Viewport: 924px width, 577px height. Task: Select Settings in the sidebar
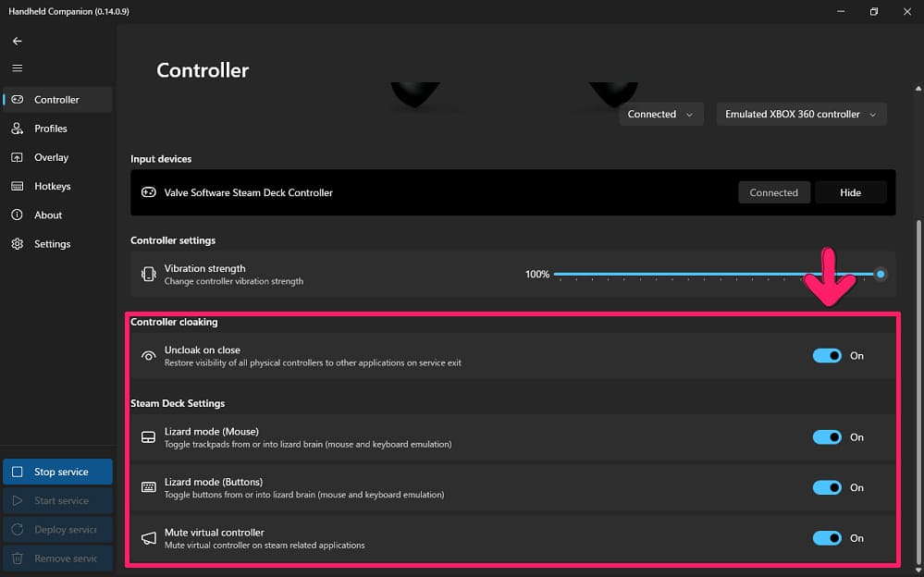point(57,244)
